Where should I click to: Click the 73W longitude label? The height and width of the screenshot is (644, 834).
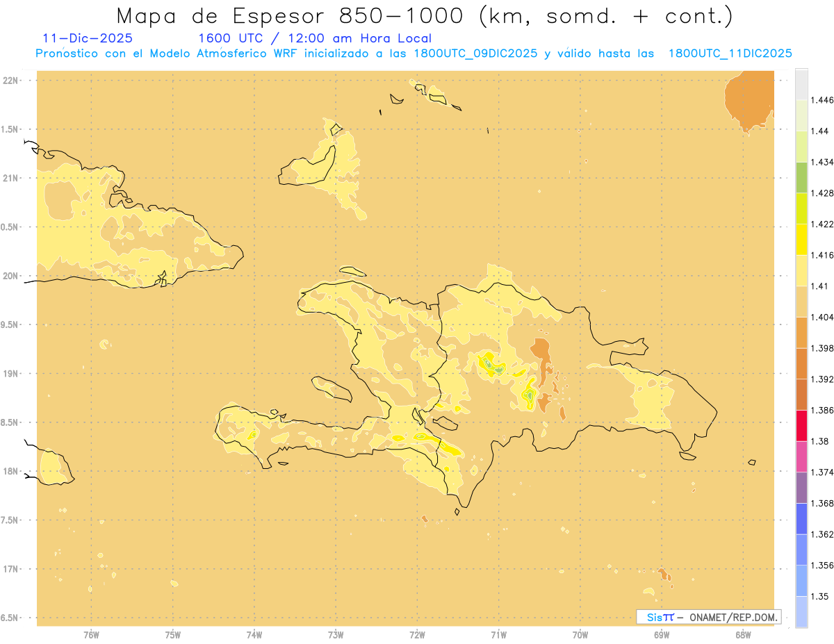[336, 634]
